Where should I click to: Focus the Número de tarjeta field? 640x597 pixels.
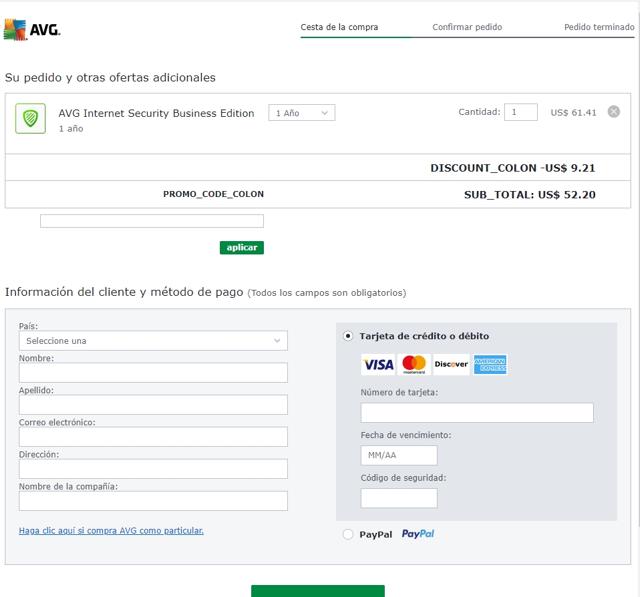(x=477, y=413)
